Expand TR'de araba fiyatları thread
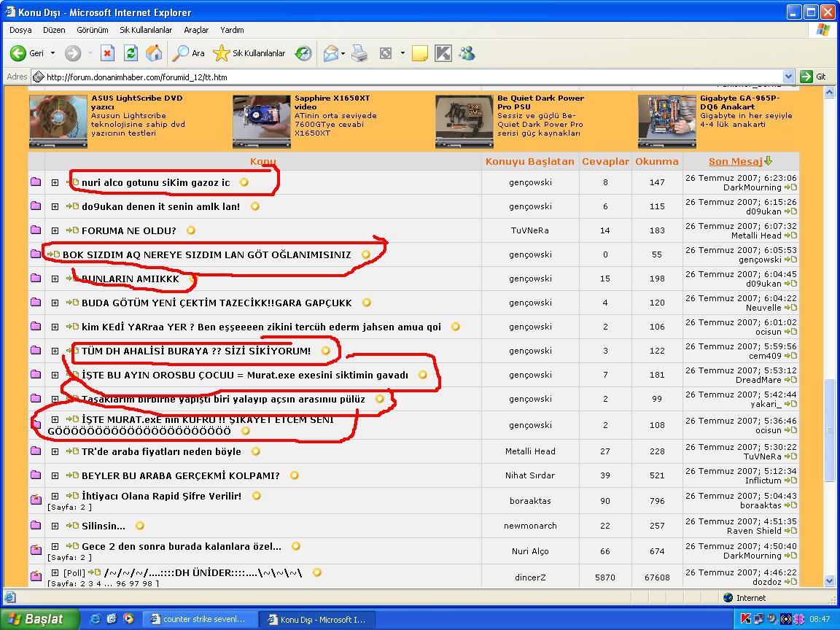Image resolution: width=840 pixels, height=630 pixels. [x=55, y=451]
